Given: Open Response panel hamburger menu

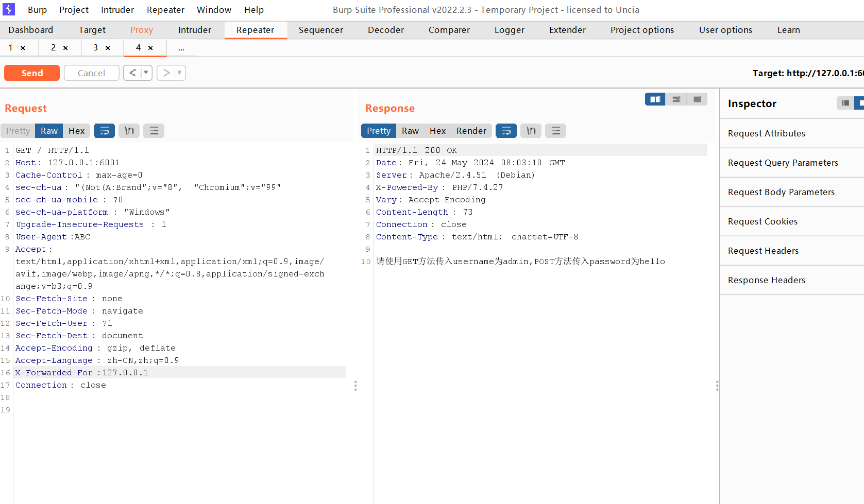Looking at the screenshot, I should tap(556, 131).
